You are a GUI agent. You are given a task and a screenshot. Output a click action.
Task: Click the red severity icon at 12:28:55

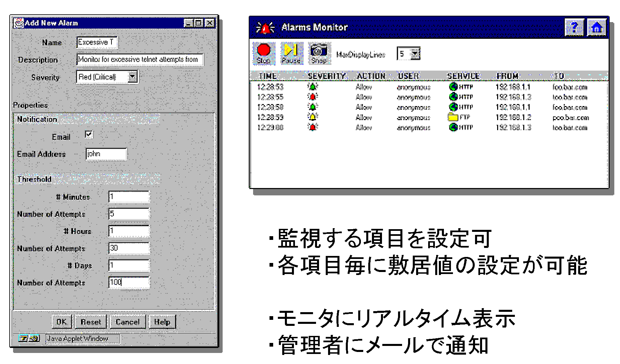312,97
